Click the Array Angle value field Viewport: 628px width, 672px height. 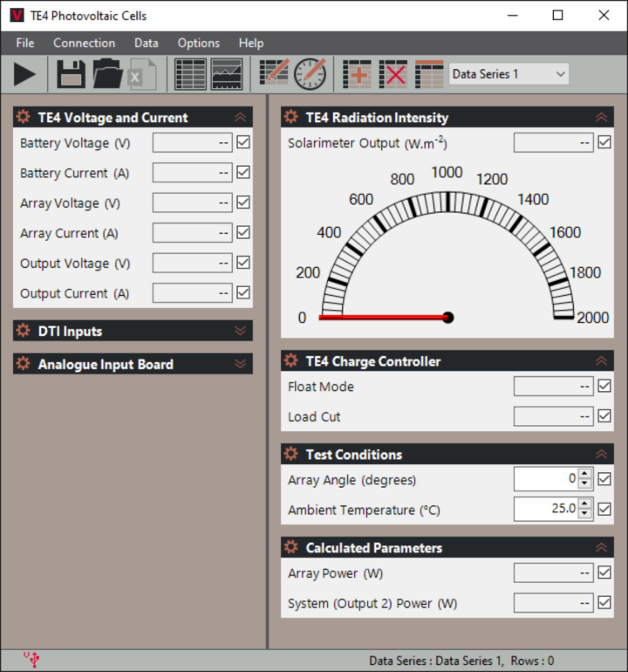click(545, 479)
